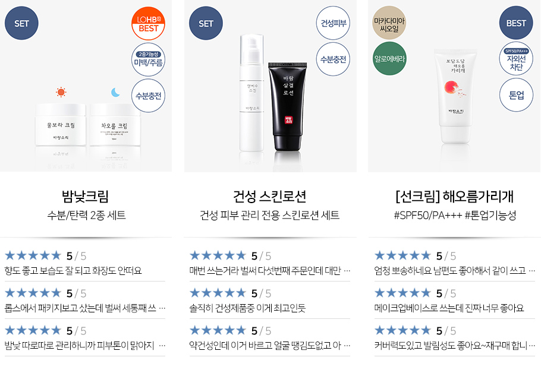Click the 건성피부 round badge

pyautogui.click(x=334, y=23)
